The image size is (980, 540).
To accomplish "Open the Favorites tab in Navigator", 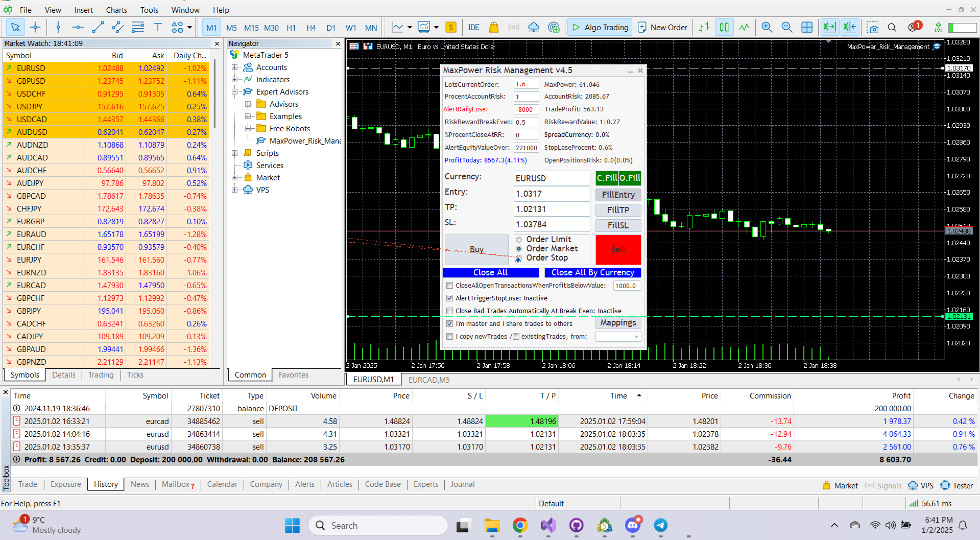I will click(x=294, y=375).
